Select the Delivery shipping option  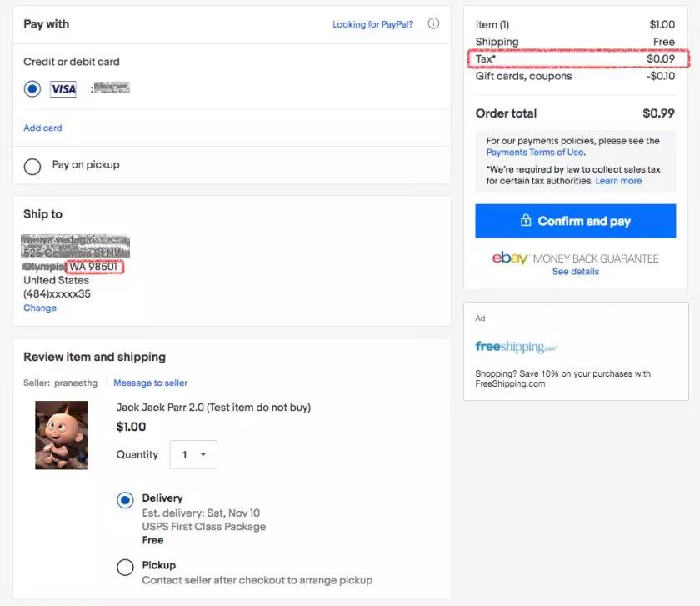[x=125, y=500]
